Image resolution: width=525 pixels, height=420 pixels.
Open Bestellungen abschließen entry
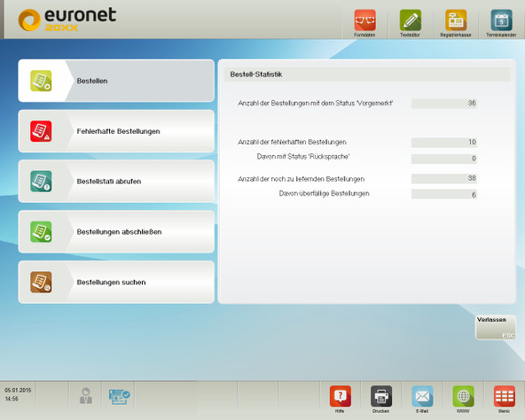(116, 231)
